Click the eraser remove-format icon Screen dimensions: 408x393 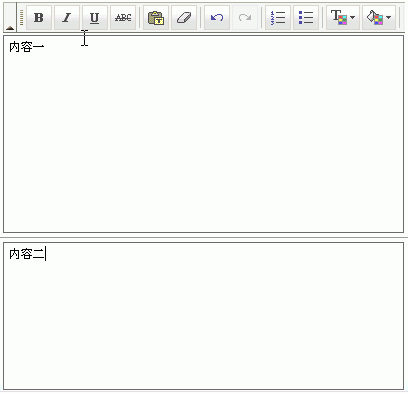[x=184, y=17]
